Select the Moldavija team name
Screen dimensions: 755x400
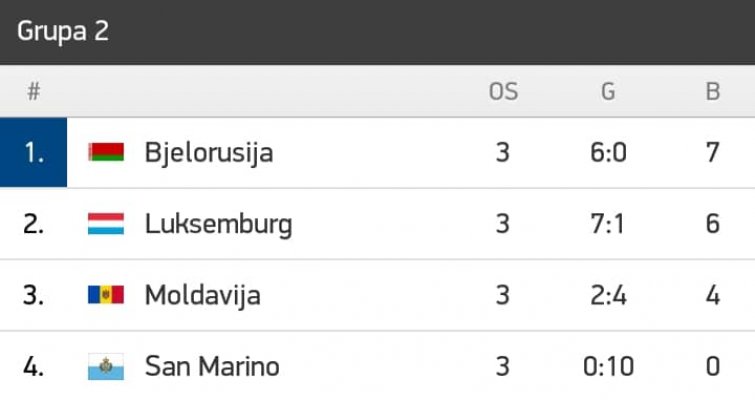[202, 295]
